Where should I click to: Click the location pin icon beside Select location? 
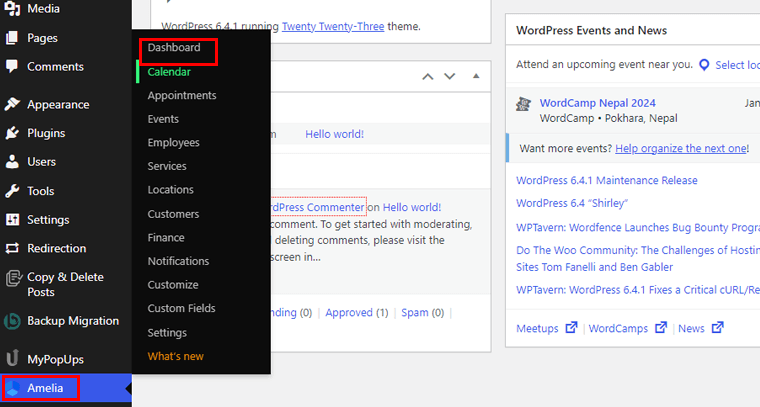point(704,65)
